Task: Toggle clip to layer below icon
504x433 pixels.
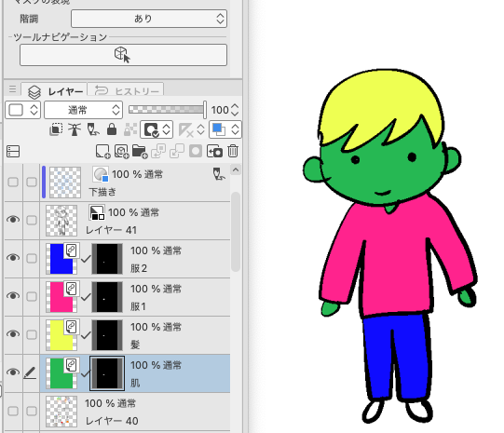Action: (x=56, y=129)
